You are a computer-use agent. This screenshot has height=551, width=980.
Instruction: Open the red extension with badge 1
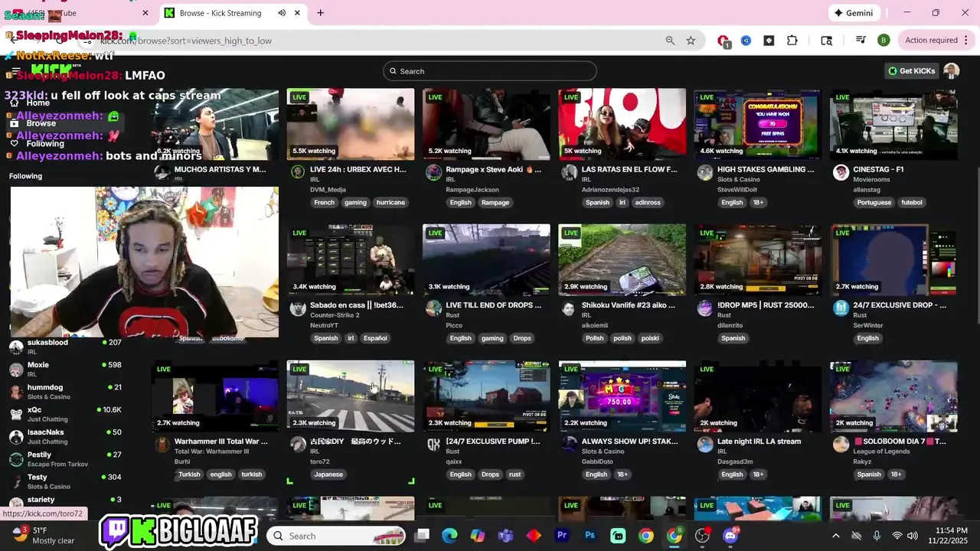723,41
